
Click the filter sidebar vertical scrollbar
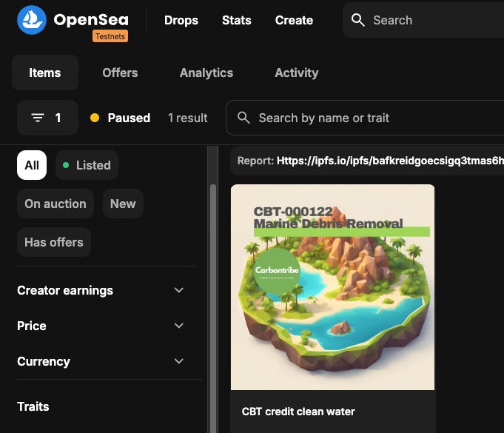[x=213, y=309]
